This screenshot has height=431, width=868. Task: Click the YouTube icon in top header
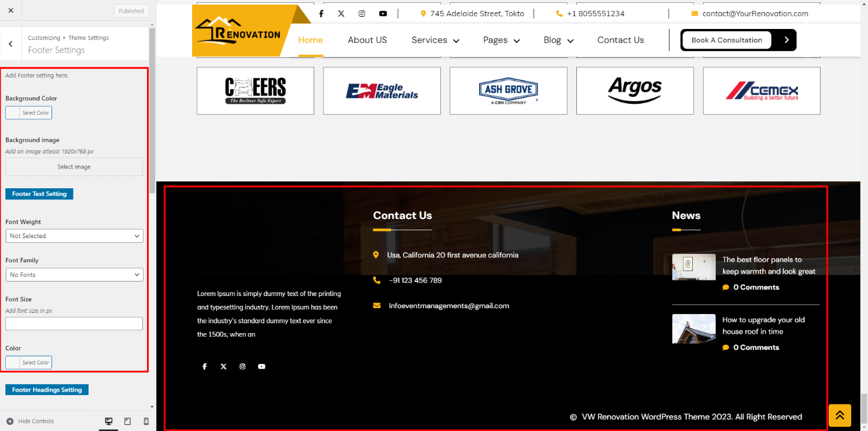pos(383,13)
